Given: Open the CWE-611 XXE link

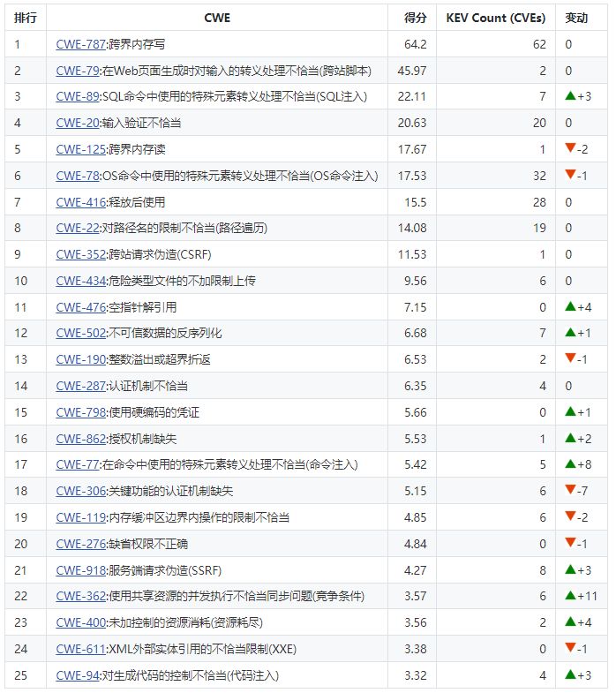Looking at the screenshot, I should 81,650.
